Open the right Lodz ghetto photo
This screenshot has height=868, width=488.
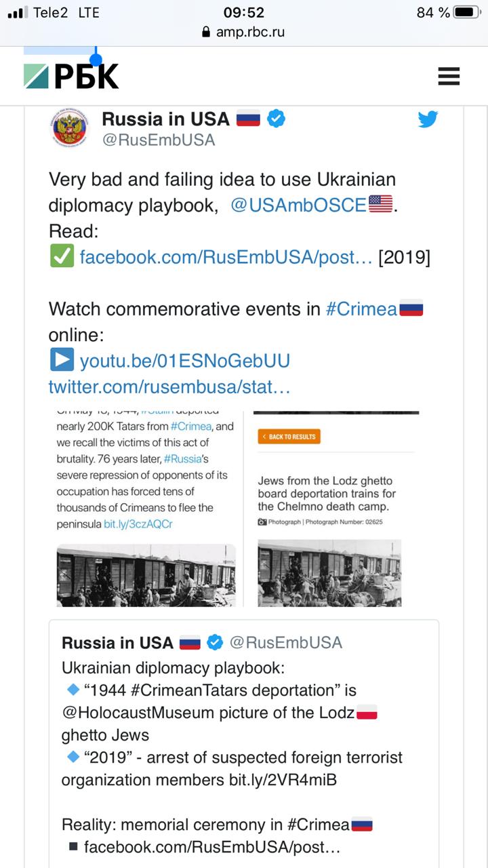329,573
